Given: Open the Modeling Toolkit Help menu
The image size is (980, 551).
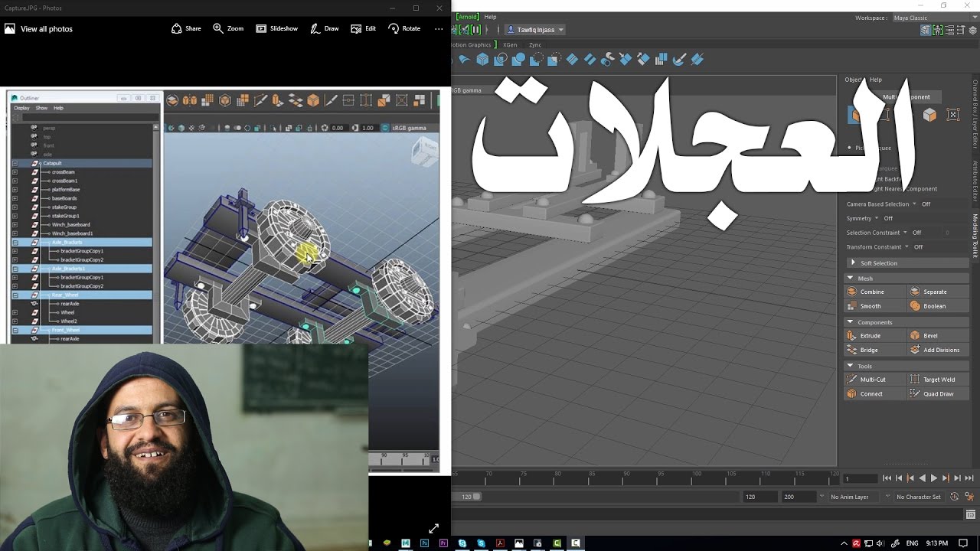Looking at the screenshot, I should click(x=876, y=80).
